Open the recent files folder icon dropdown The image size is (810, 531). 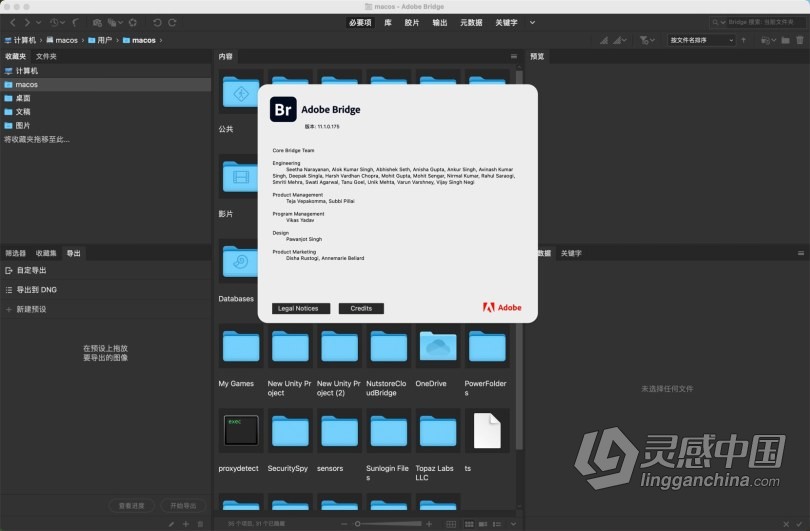point(769,40)
